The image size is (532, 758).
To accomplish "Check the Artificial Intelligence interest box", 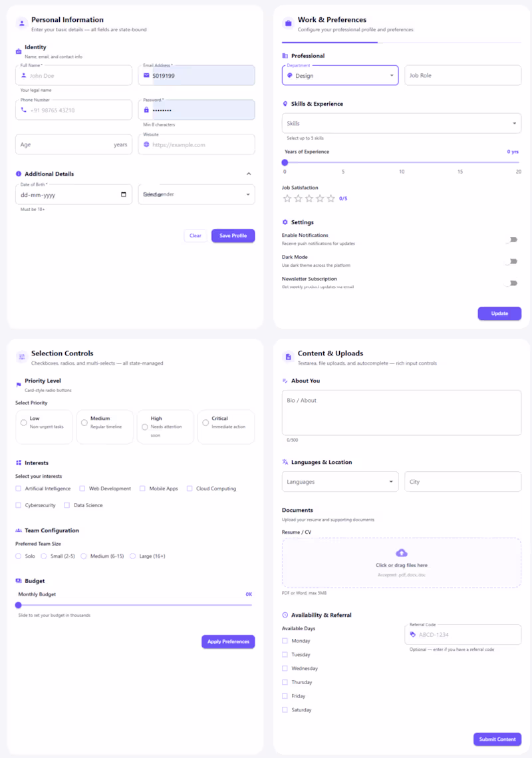I will [19, 488].
